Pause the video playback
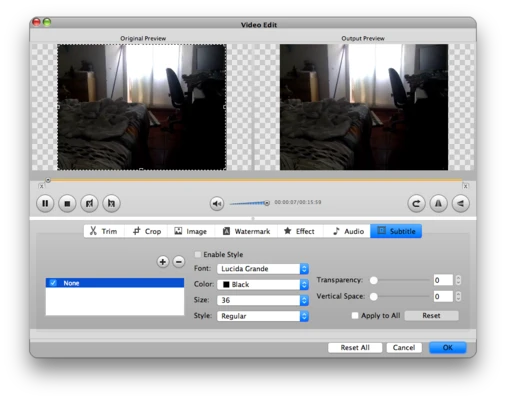This screenshot has width=506, height=400. (x=45, y=203)
